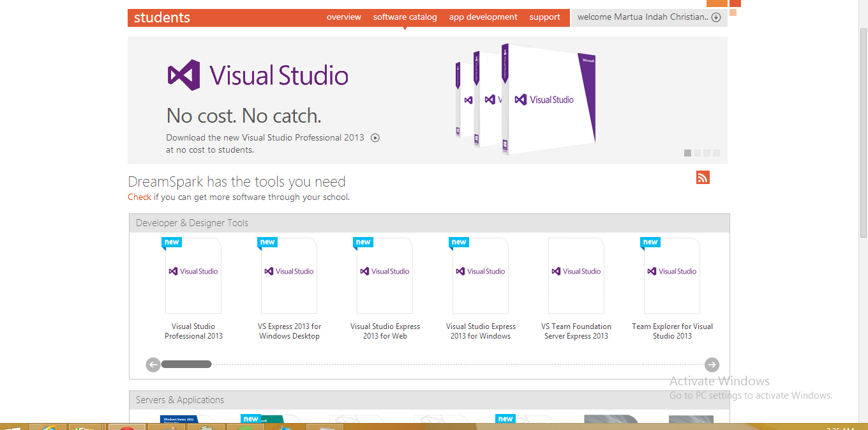Select the fourth banner slide indicator
Viewport: 868px width, 430px height.
coord(716,153)
